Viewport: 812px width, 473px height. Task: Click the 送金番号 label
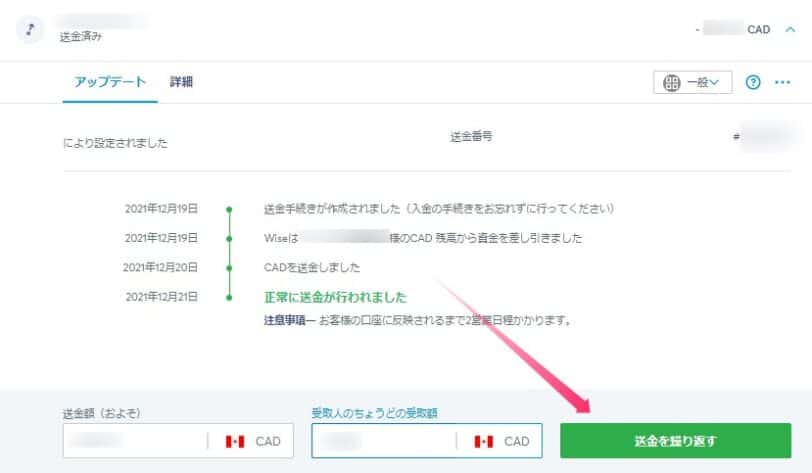pyautogui.click(x=471, y=137)
